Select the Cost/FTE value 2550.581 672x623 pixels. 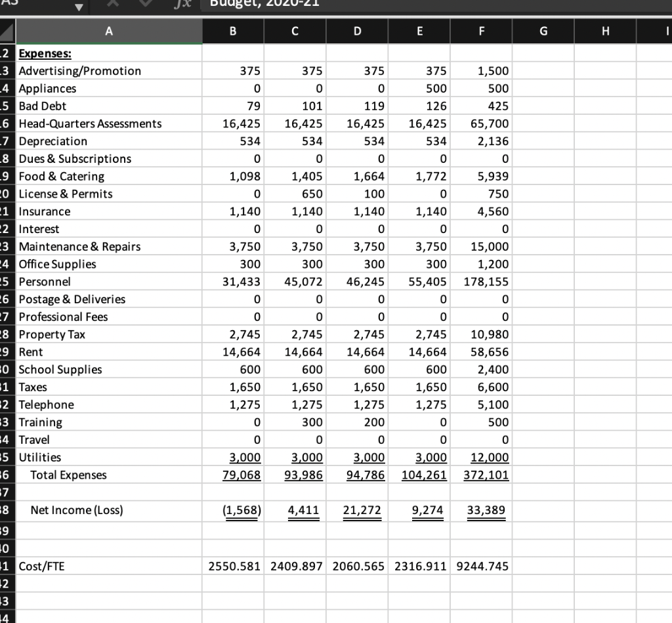tap(233, 566)
